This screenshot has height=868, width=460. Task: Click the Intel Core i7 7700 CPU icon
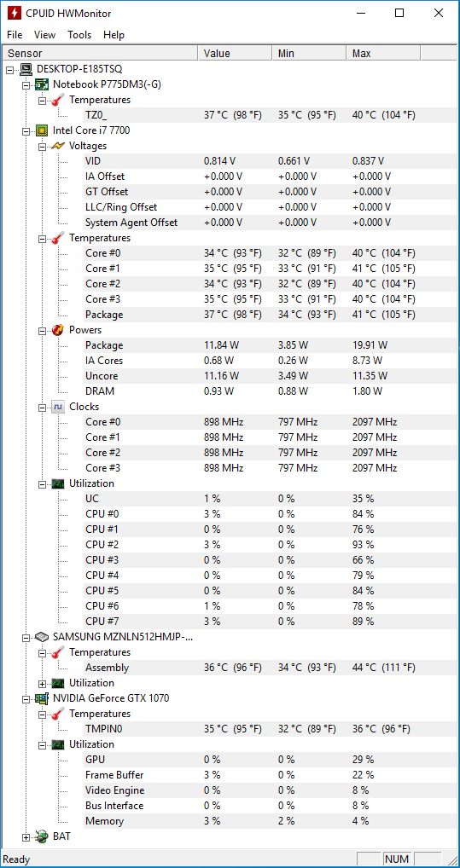[42, 130]
